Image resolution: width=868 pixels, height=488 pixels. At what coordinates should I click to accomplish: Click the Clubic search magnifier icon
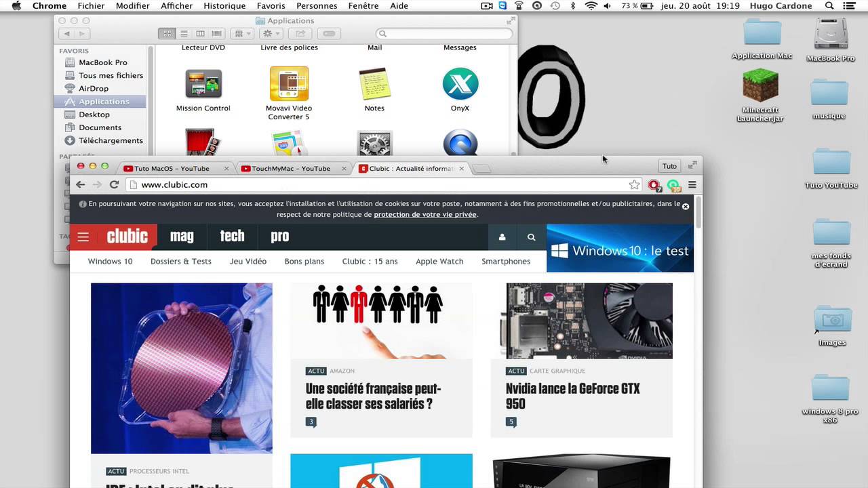tap(531, 237)
